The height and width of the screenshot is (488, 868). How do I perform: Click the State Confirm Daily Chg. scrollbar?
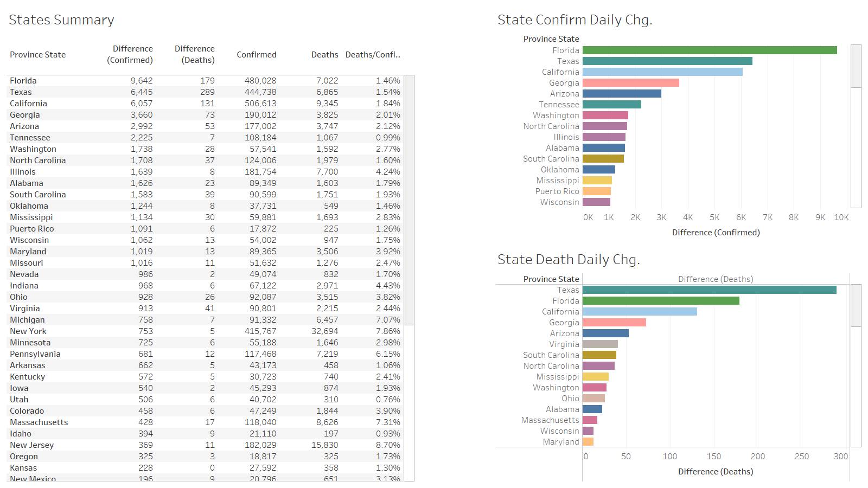(856, 66)
